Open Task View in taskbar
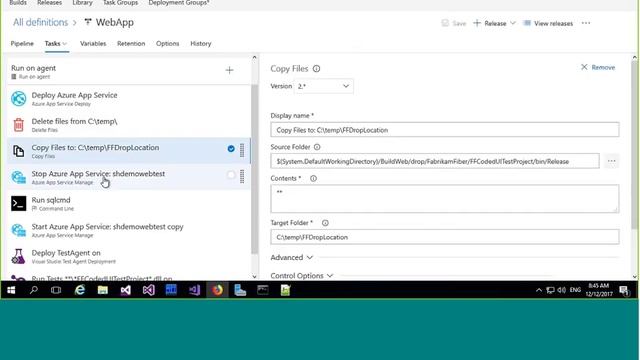640x360 pixels. click(x=56, y=290)
